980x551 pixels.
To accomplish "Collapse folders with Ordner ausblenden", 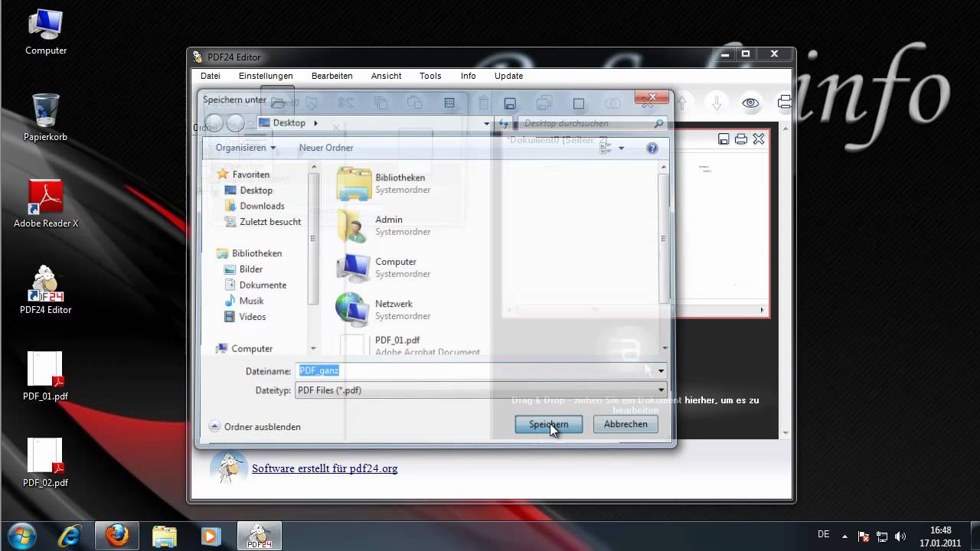I will 255,427.
